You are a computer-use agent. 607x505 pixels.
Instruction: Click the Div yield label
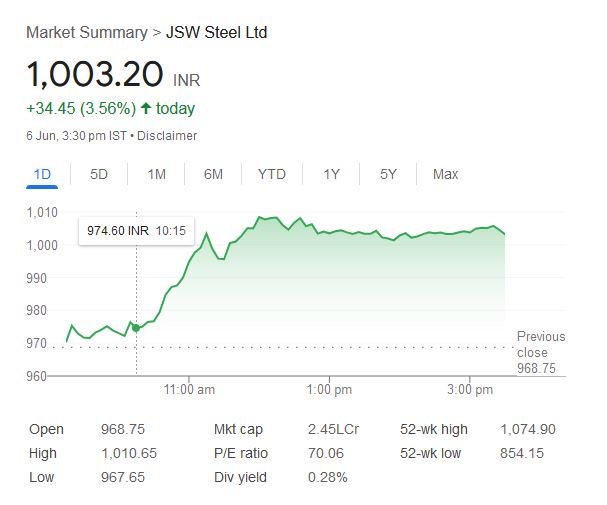click(240, 477)
